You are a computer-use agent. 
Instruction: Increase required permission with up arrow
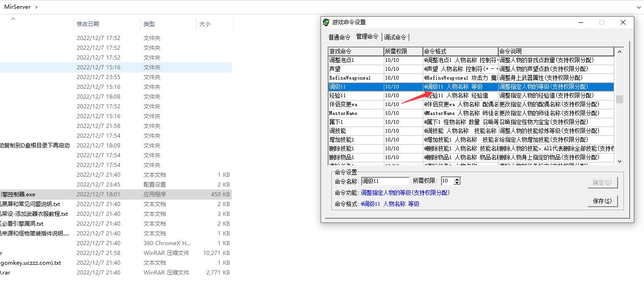tap(457, 179)
